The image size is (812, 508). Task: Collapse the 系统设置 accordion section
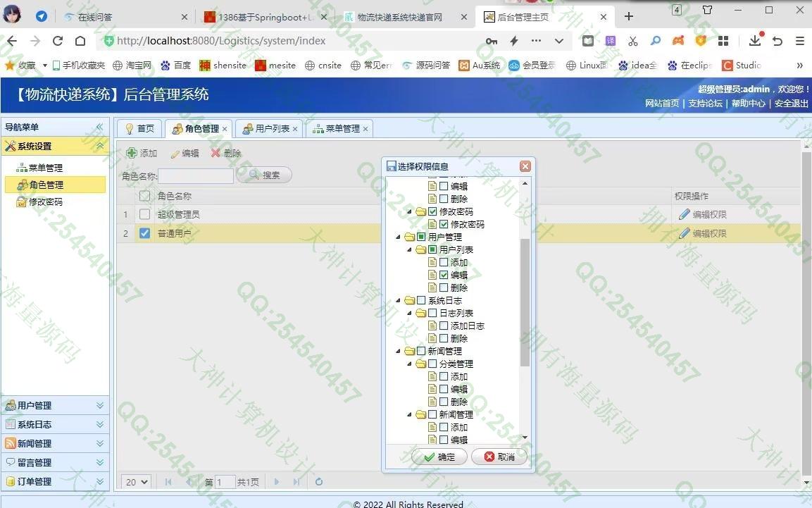tap(100, 146)
